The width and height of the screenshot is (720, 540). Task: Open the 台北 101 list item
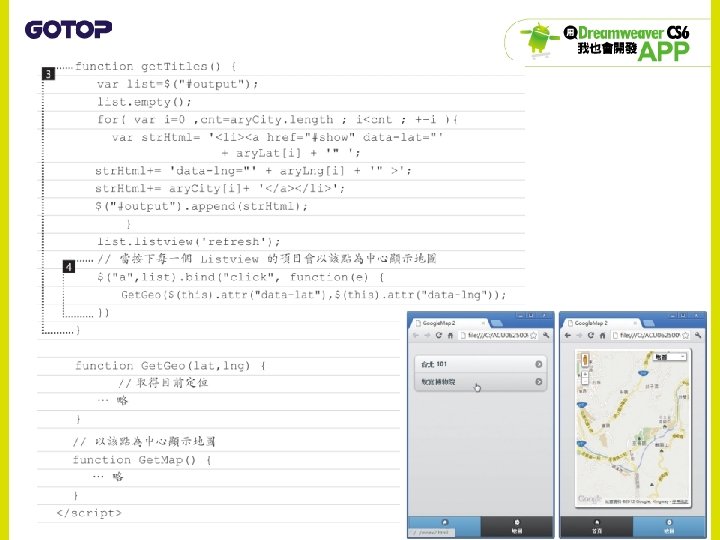pos(481,364)
